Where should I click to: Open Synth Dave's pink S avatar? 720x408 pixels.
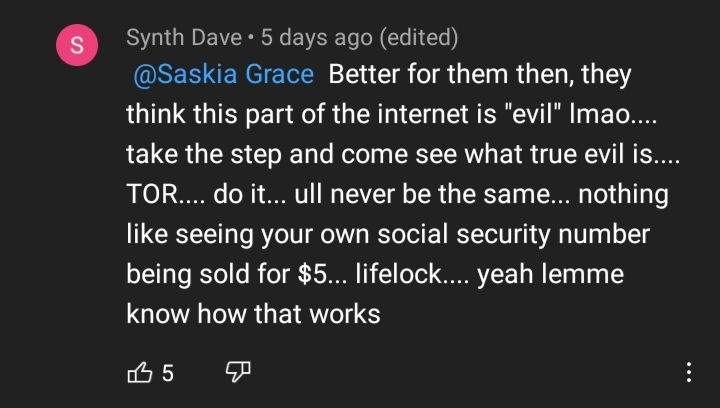(77, 45)
